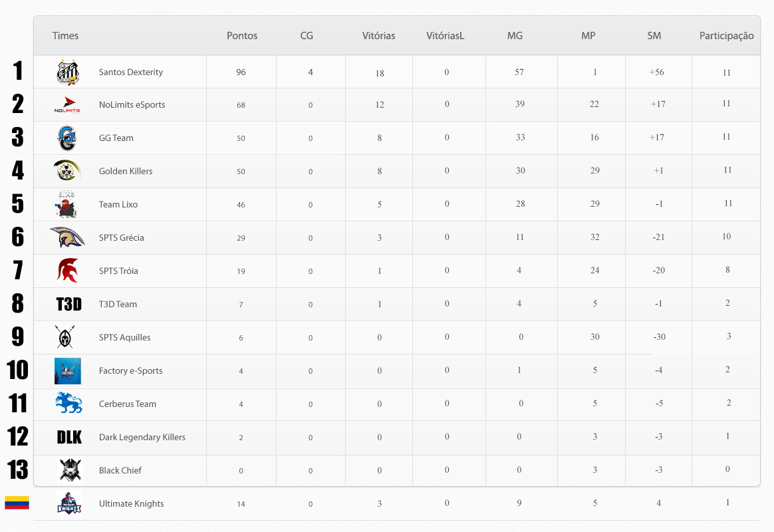Click the Santos Dexterity team logo
Viewport: 774px width, 532px height.
tap(68, 72)
